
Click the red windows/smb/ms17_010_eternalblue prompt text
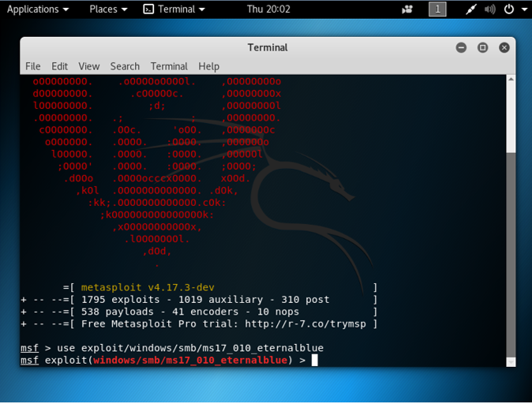(190, 361)
